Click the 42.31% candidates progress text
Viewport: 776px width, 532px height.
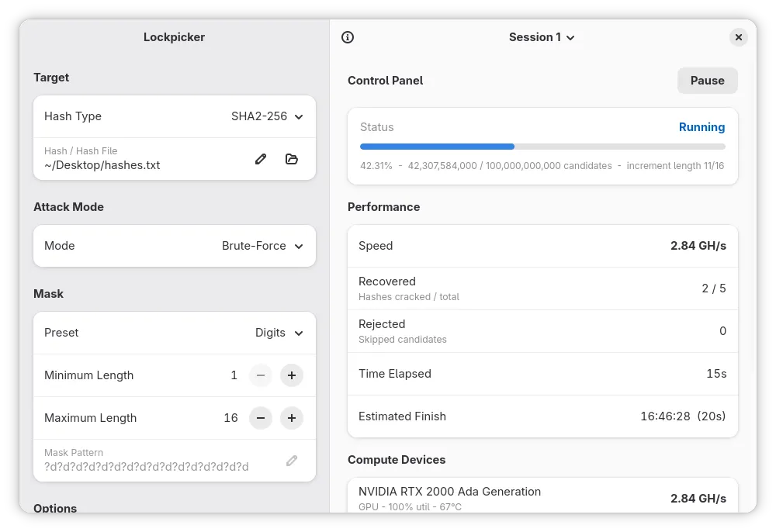click(542, 166)
